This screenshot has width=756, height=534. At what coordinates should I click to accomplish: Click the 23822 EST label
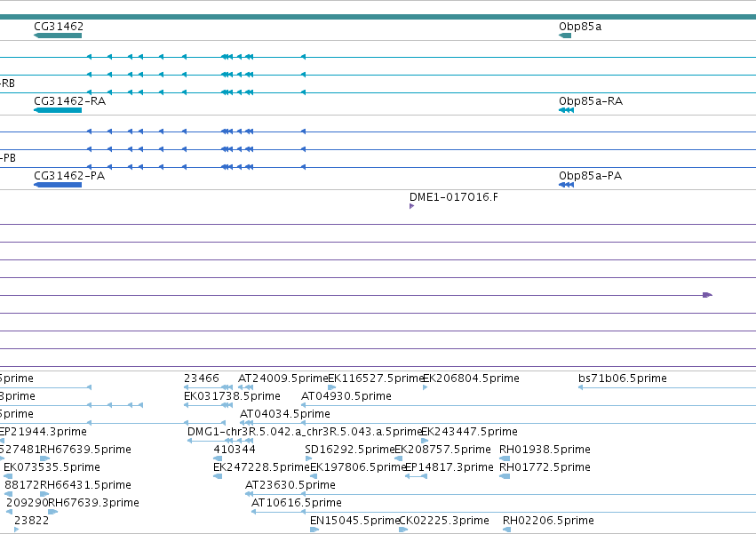pos(32,521)
